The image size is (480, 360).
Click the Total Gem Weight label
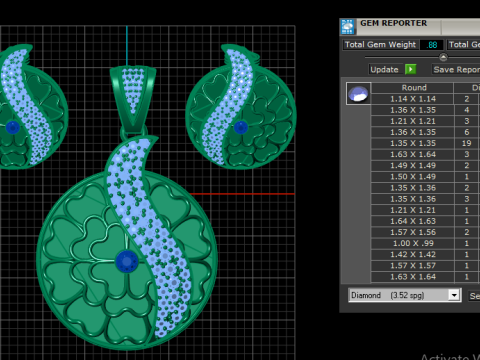tap(380, 45)
